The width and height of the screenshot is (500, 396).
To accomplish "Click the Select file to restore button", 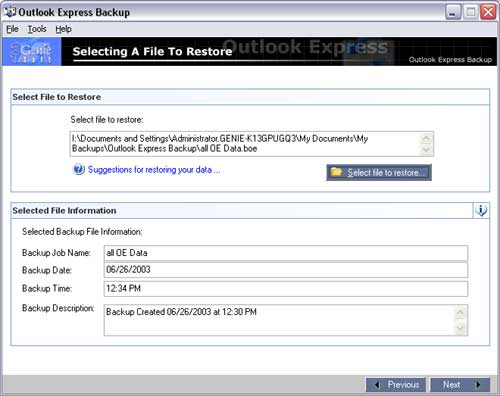I will pyautogui.click(x=379, y=172).
